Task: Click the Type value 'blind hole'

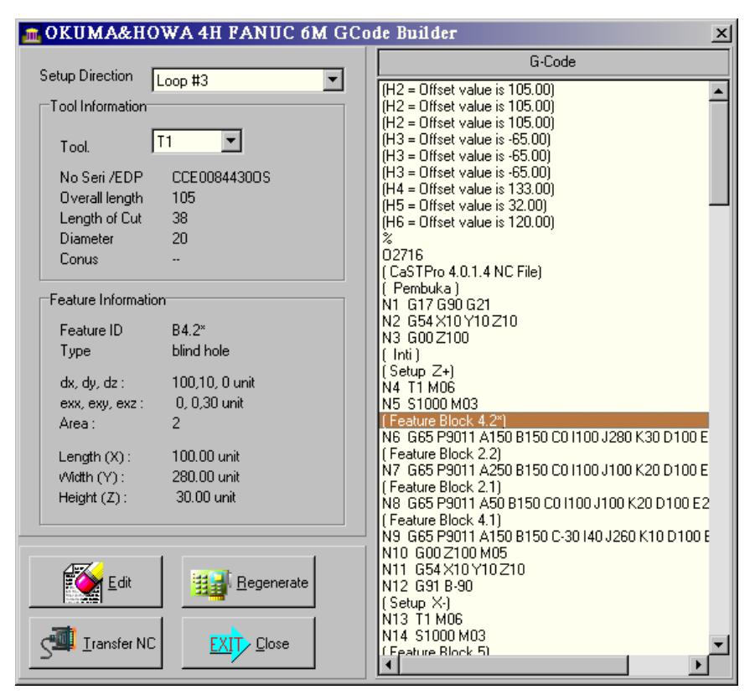Action: click(x=200, y=350)
